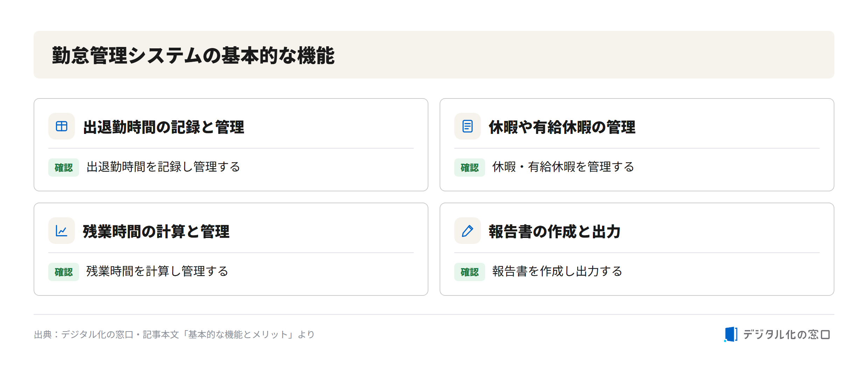This screenshot has height=375, width=868.
Task: Select the 確認 badge for 残業時間を計算し管理する
Action: pos(64,272)
